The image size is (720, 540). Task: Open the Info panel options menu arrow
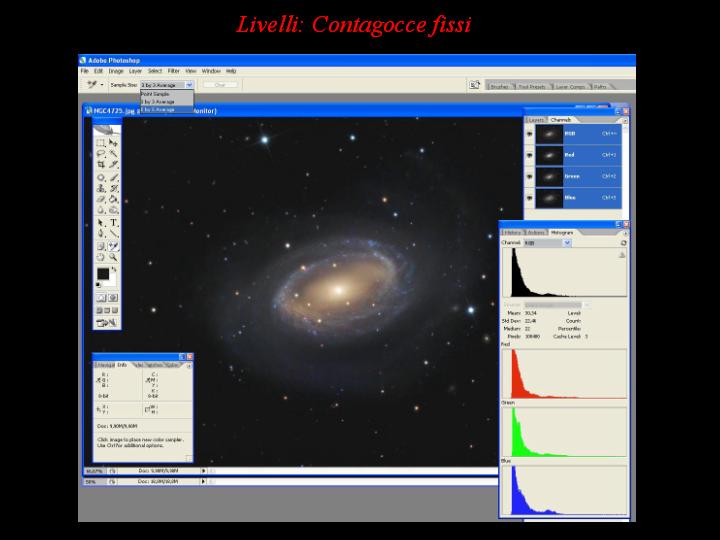pos(189,366)
